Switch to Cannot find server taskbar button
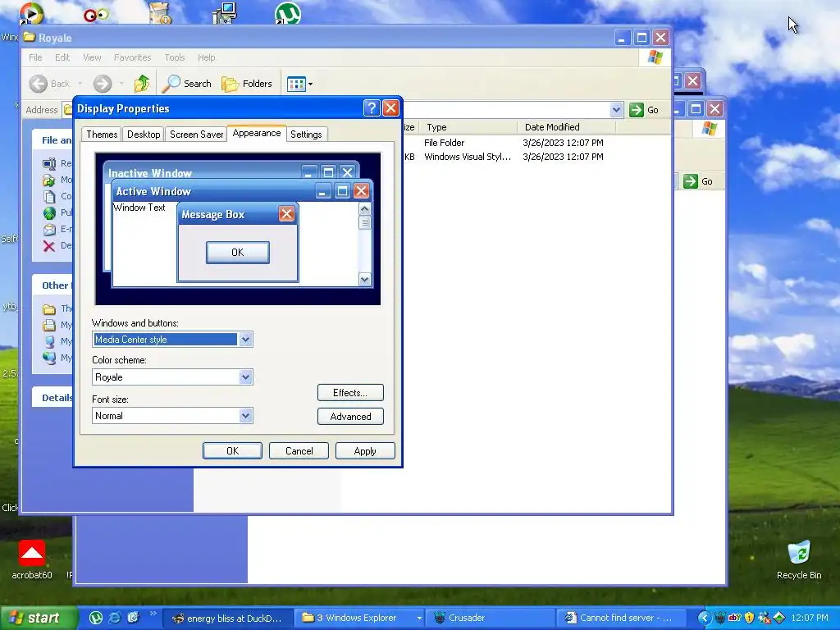 click(622, 619)
